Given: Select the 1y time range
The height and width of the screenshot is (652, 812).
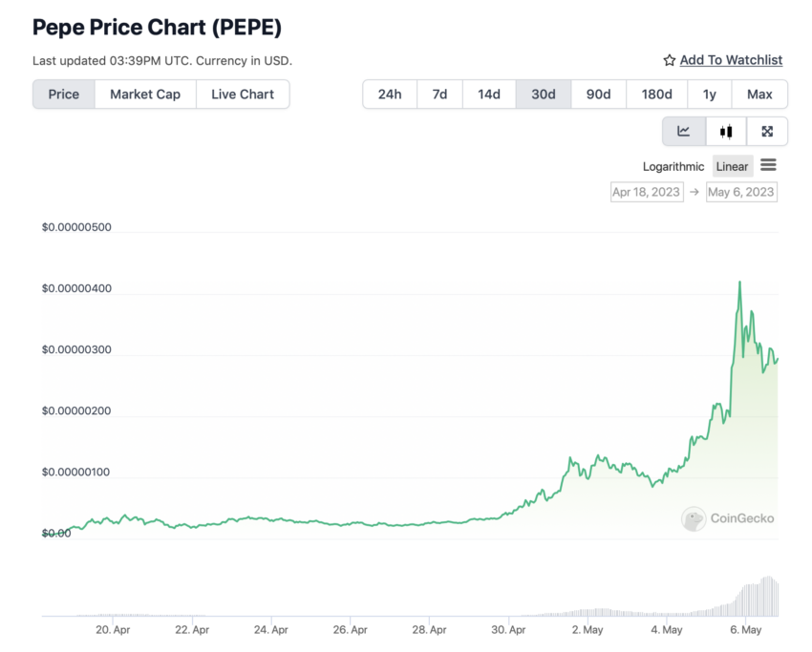Looking at the screenshot, I should coord(710,95).
